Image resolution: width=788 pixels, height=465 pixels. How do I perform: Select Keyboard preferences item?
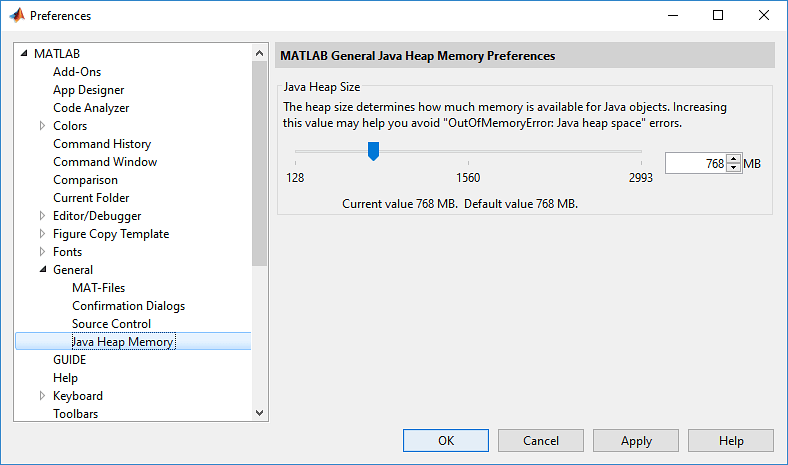point(78,396)
